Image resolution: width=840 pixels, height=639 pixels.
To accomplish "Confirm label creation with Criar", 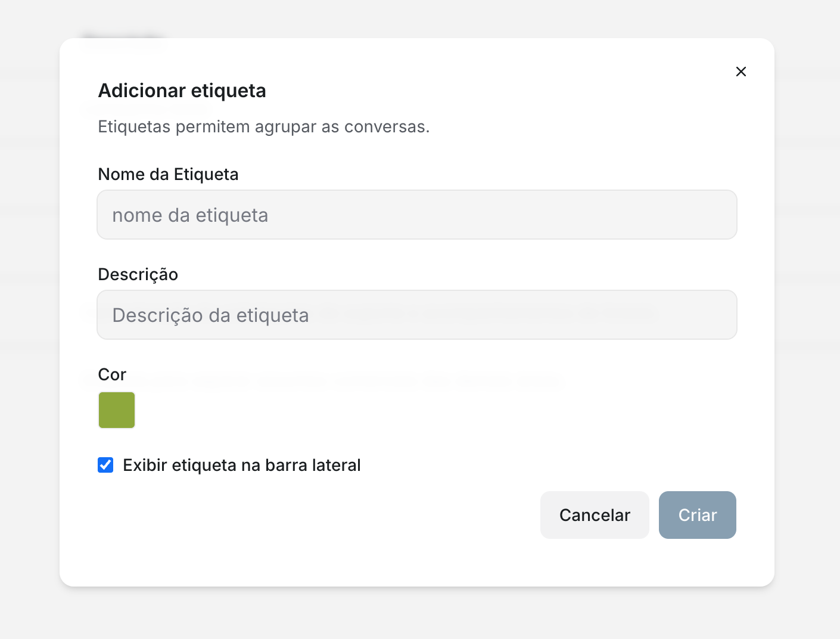I will [697, 515].
